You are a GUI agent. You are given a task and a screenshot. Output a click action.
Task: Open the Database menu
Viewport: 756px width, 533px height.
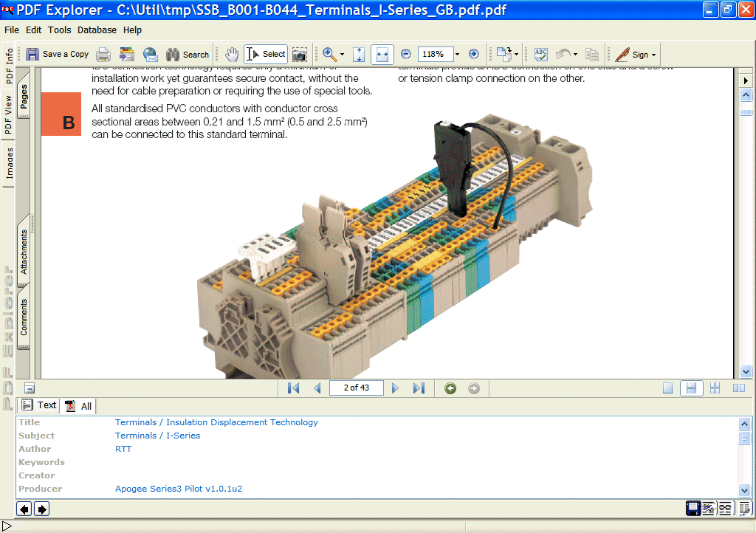coord(97,30)
